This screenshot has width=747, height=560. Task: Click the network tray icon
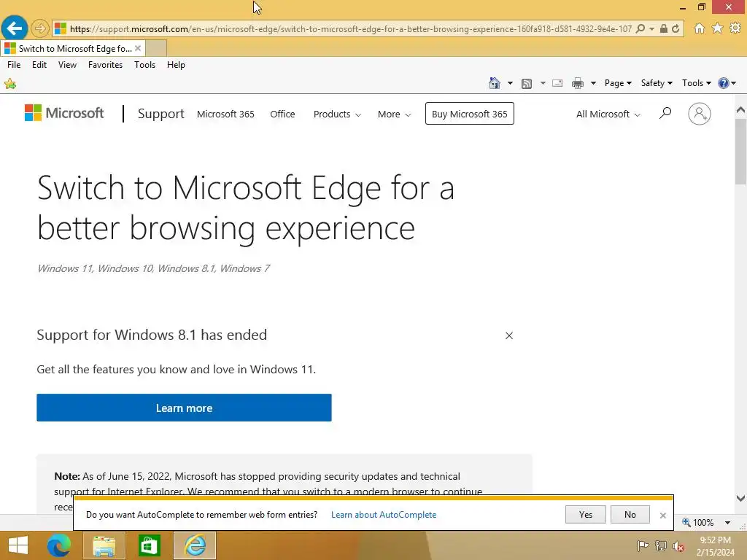tap(661, 545)
